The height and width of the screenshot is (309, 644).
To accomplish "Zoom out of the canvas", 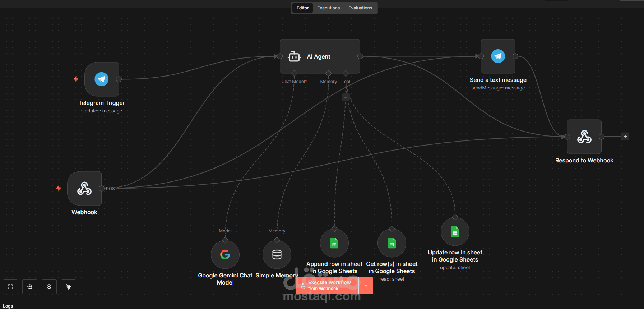I will [49, 287].
